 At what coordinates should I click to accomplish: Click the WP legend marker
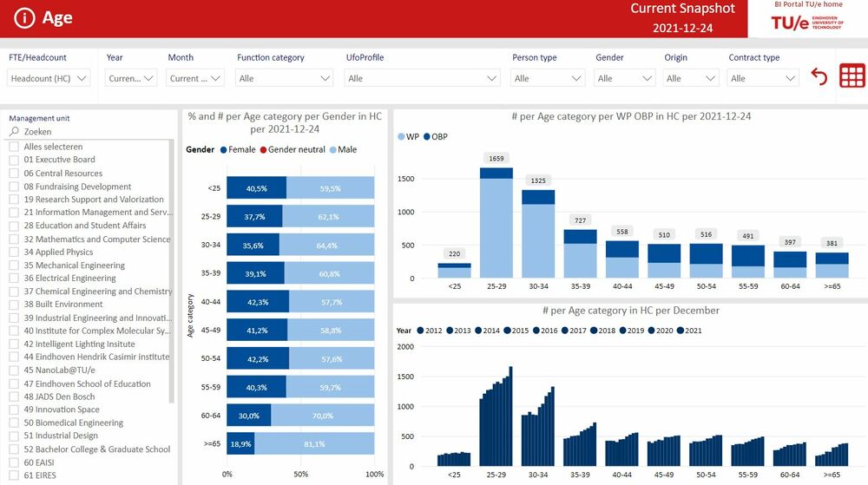401,137
